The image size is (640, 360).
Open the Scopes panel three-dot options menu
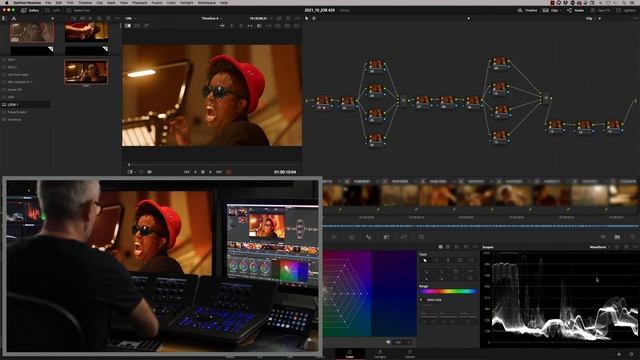pyautogui.click(x=635, y=247)
